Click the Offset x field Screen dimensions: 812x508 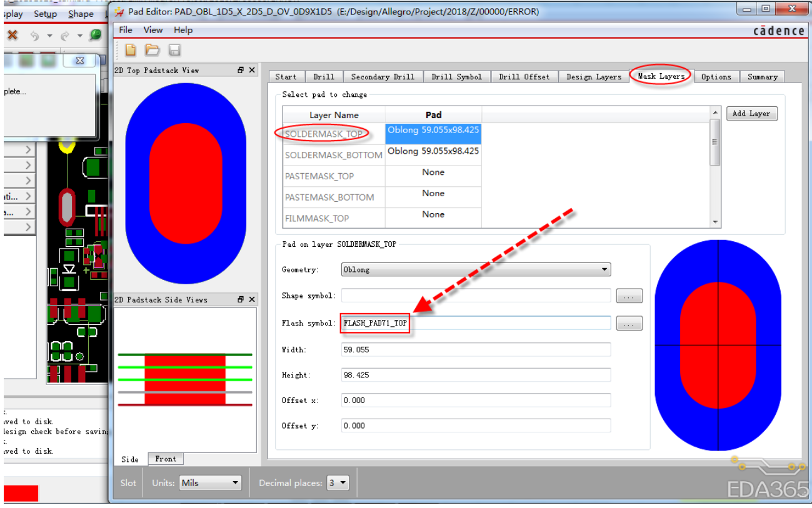[476, 400]
